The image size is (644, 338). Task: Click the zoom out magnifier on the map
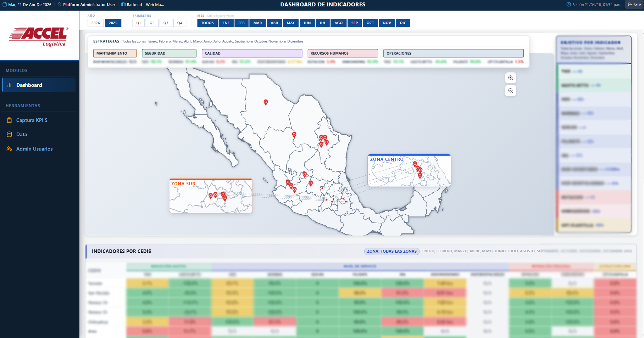[510, 91]
